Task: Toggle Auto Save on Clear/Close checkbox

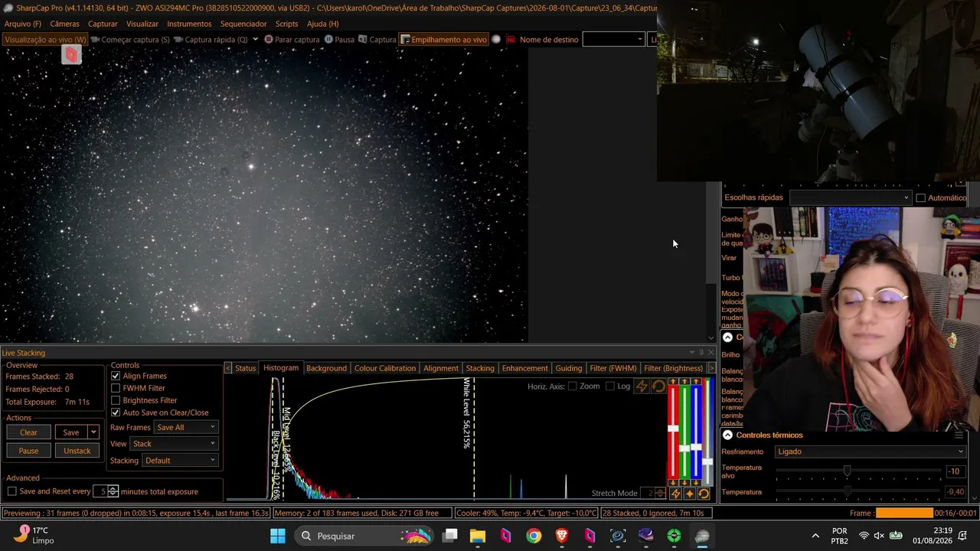Action: [x=116, y=412]
